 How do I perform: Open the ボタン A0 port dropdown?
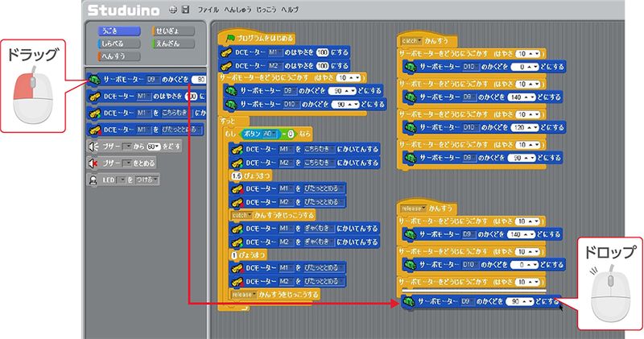(x=285, y=134)
